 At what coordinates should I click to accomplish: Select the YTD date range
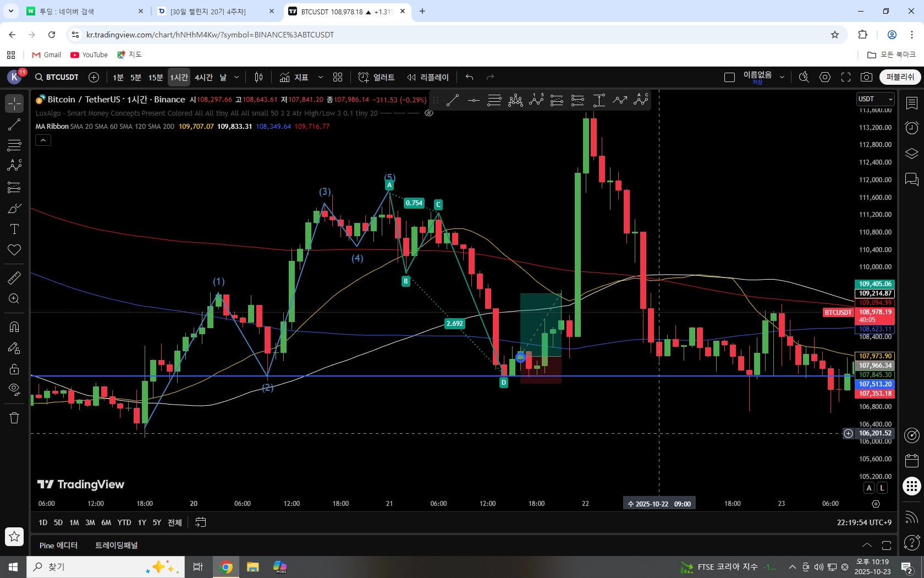124,522
